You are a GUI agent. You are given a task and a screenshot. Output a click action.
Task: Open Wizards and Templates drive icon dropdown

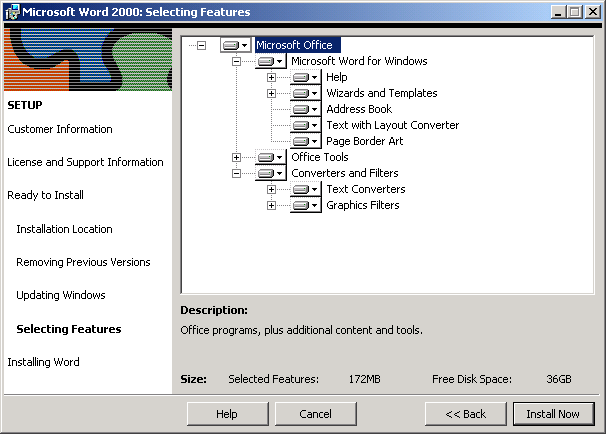click(306, 93)
